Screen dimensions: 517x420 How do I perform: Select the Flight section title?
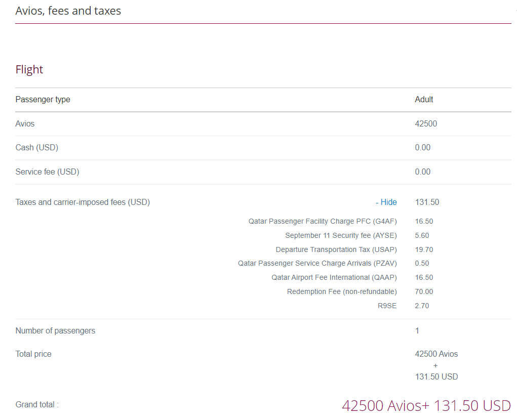[29, 69]
